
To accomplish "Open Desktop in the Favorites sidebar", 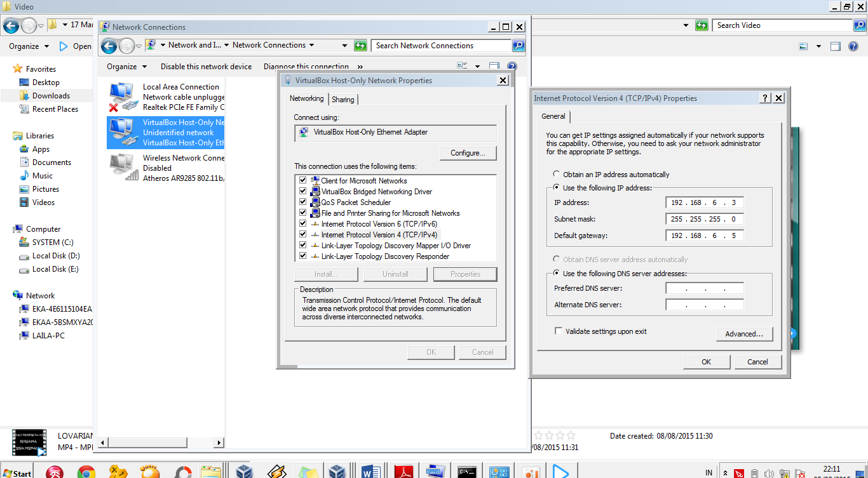I will click(x=46, y=83).
